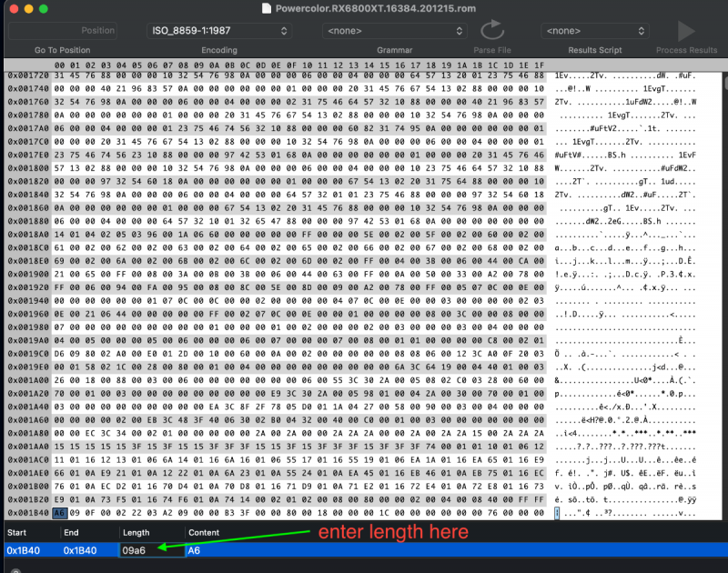This screenshot has width=728, height=573.
Task: Open the ISO_8859-1:1987 encoding dropdown
Action: pos(219,31)
